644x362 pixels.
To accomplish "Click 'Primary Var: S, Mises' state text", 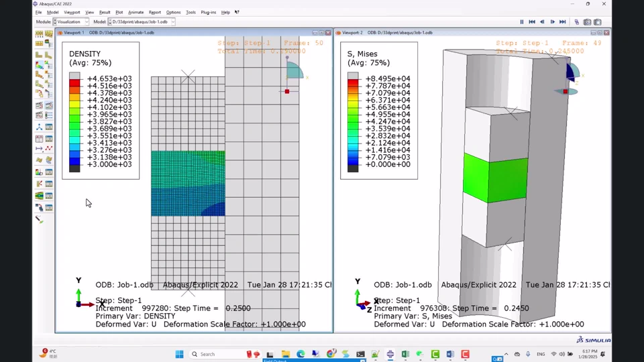I will [413, 316].
